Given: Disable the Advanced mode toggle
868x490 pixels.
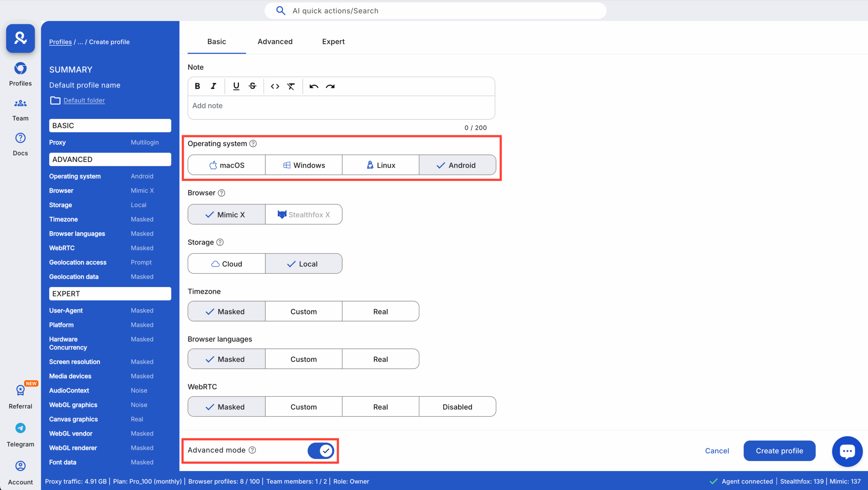Looking at the screenshot, I should (x=320, y=451).
